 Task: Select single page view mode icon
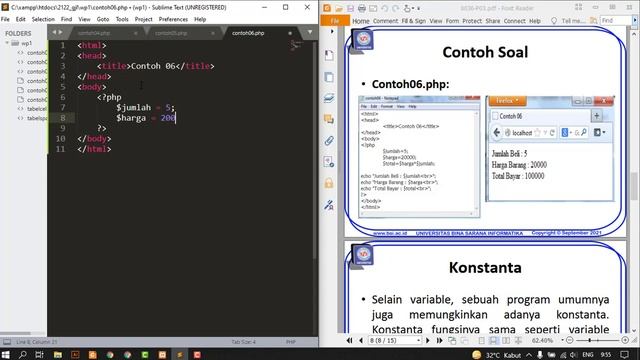point(482,340)
